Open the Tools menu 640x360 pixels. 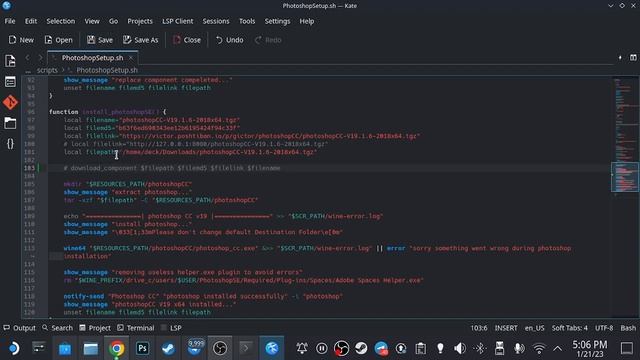247,21
